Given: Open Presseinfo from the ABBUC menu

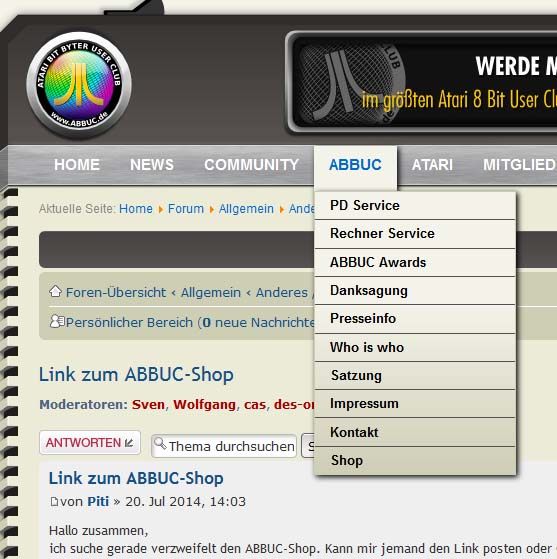Looking at the screenshot, I should pos(415,319).
